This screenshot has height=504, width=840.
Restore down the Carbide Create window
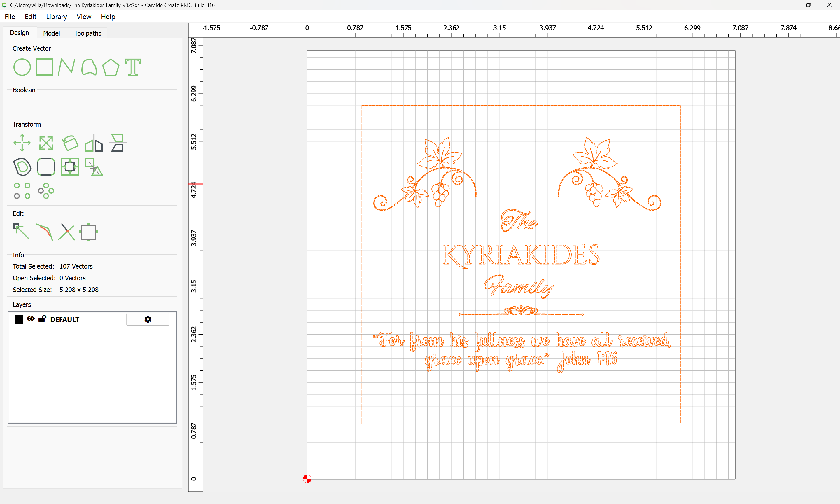[x=809, y=5]
